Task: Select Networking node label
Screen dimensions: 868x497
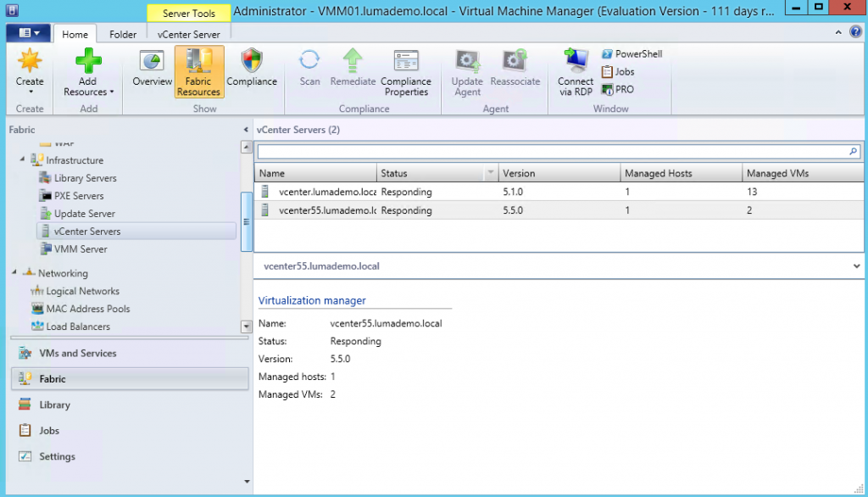Action: pos(63,273)
